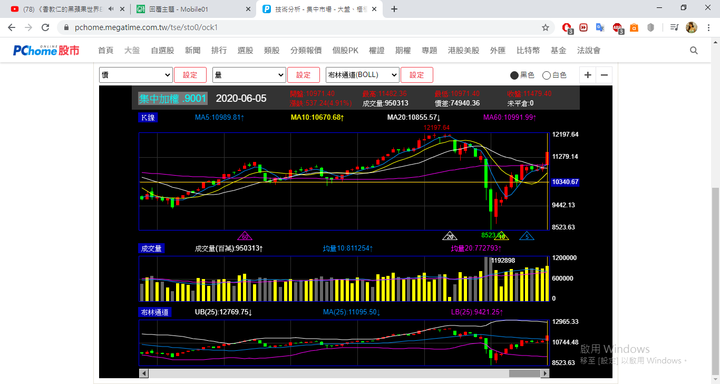Open 首頁 in navigation menu
720x384 pixels.
point(106,51)
